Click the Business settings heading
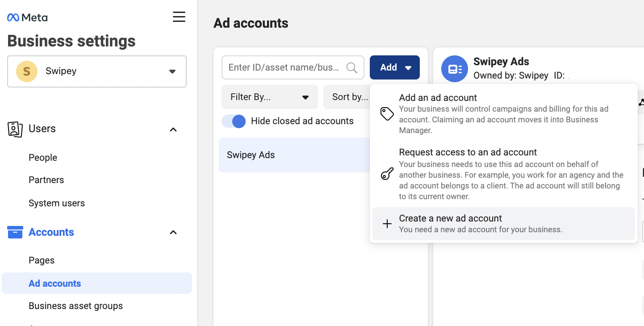 coord(71,41)
